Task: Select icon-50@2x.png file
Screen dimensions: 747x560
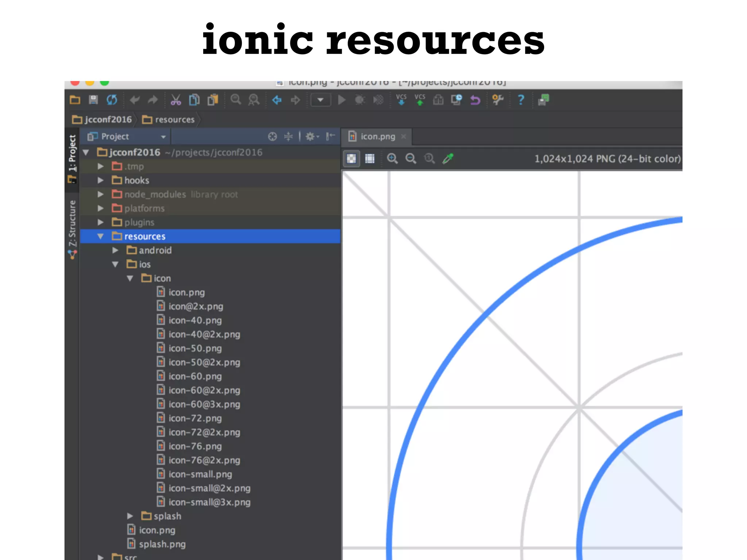Action: [x=204, y=362]
